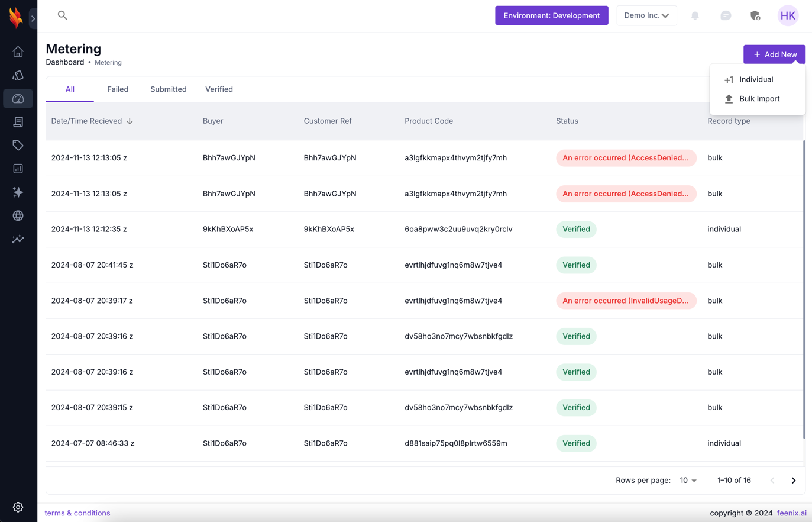The width and height of the screenshot is (812, 522).
Task: Open the Demo Inc. organization dropdown
Action: [x=646, y=15]
